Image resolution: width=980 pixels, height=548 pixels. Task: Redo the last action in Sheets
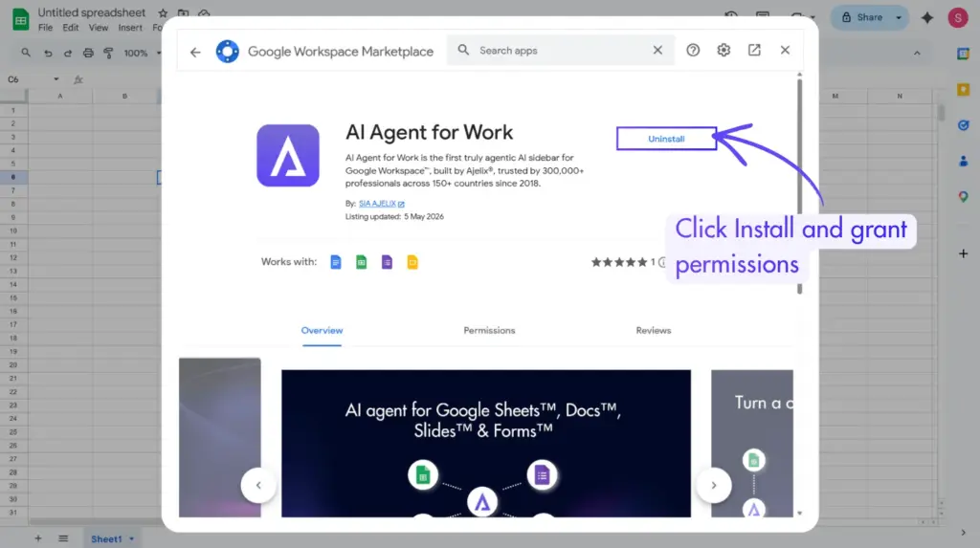(68, 54)
